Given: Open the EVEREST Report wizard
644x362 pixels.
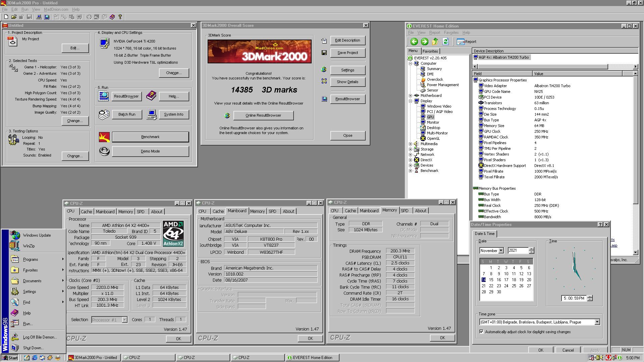Looking at the screenshot, I should 467,42.
